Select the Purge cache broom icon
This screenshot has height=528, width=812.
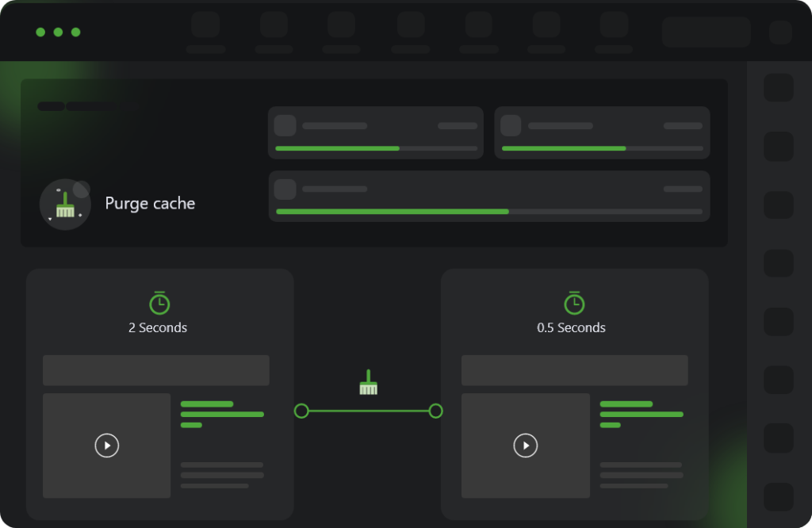pos(66,204)
